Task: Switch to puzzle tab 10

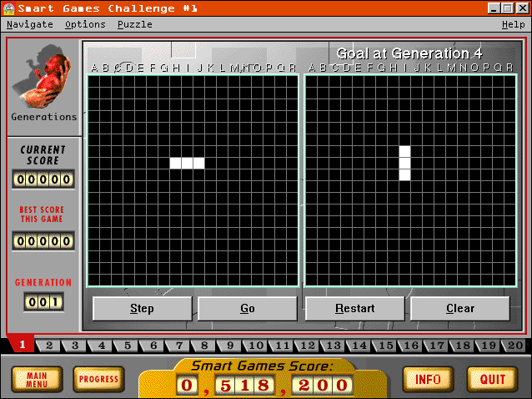Action: (256, 346)
